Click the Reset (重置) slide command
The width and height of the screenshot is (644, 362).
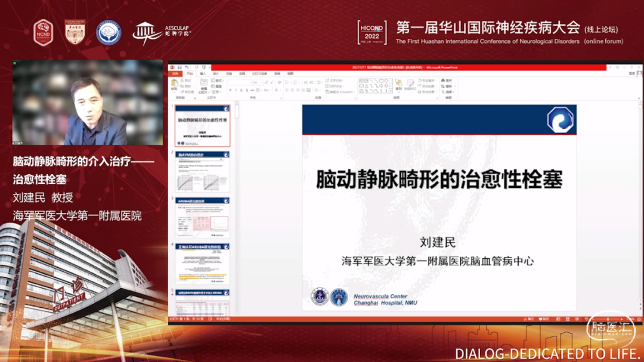(216, 86)
